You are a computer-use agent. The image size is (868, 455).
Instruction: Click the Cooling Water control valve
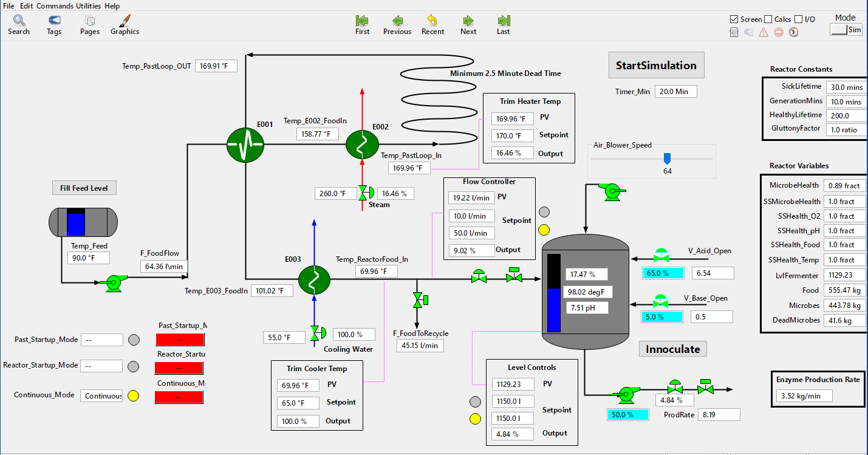click(x=317, y=333)
